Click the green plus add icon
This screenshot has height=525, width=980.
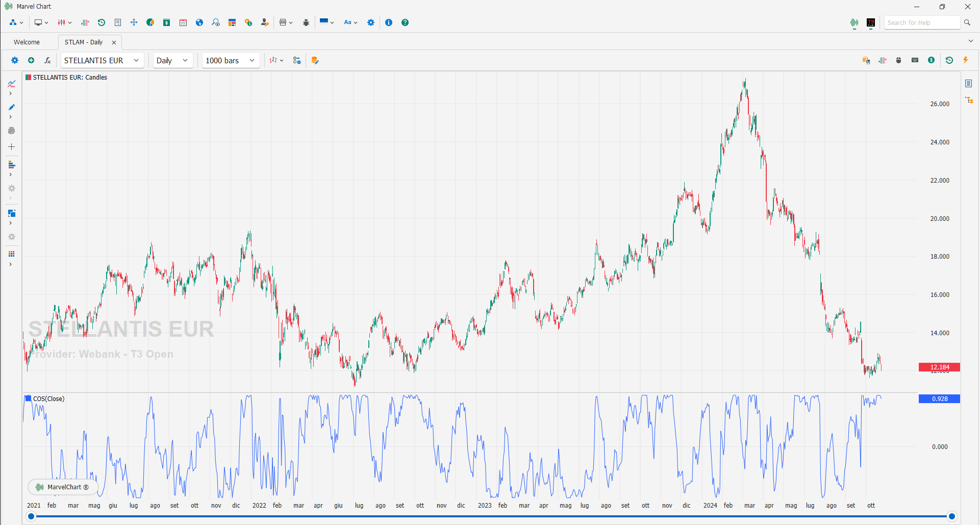tap(31, 60)
